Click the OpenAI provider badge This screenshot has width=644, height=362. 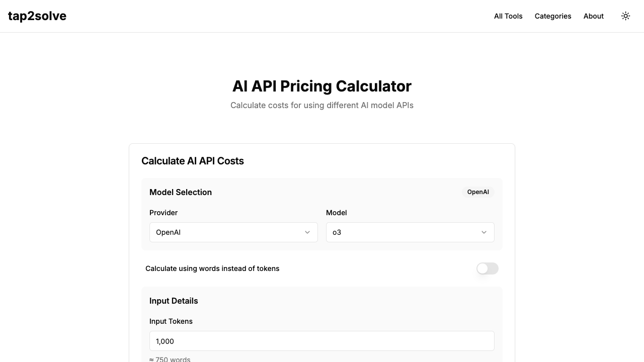coord(477,192)
